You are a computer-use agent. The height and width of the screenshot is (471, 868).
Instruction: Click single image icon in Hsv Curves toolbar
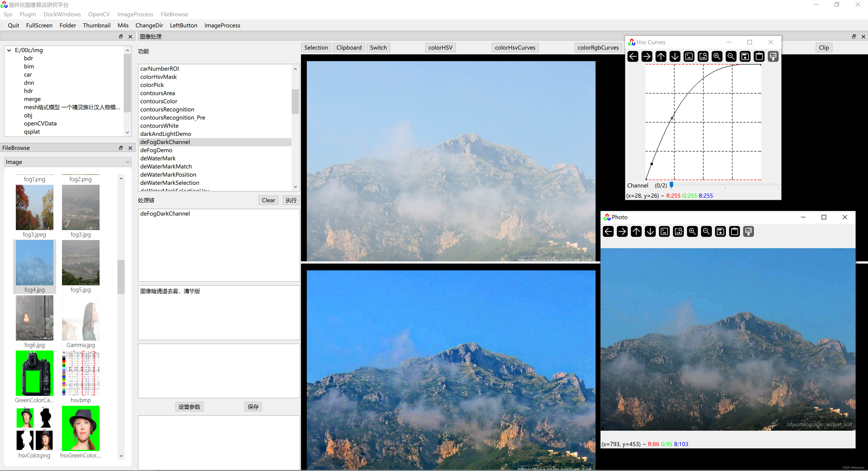689,56
